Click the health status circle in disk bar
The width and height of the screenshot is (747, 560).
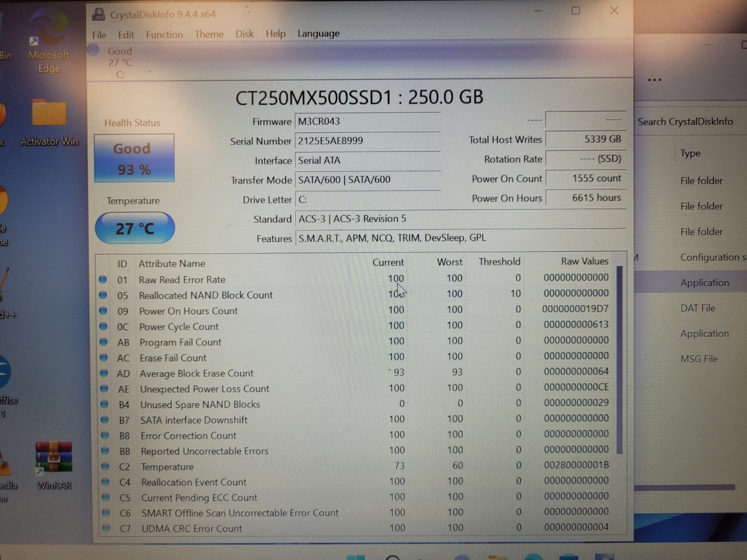[93, 50]
